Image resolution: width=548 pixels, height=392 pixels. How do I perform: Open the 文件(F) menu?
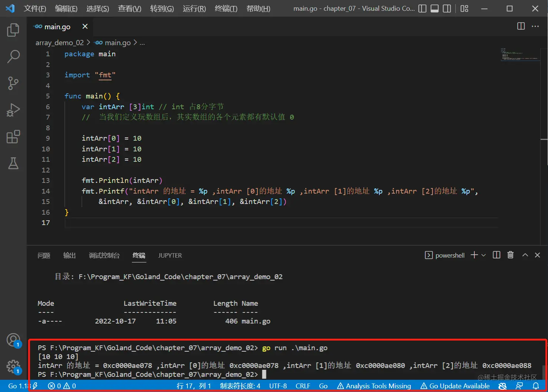point(35,9)
